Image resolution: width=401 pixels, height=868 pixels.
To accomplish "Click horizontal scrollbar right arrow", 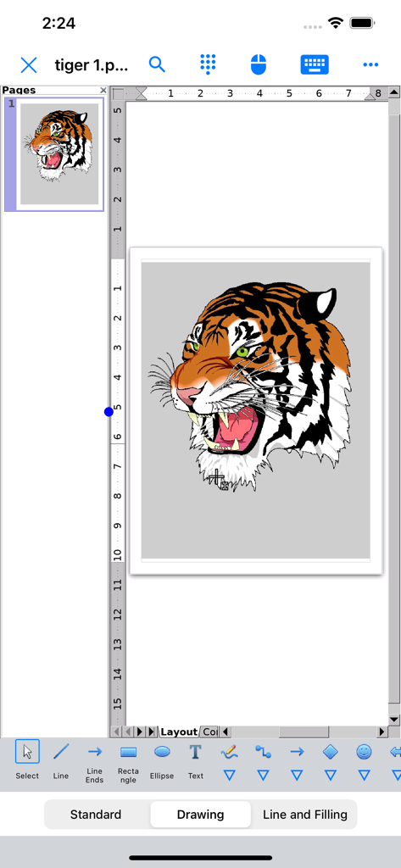I will click(382, 732).
